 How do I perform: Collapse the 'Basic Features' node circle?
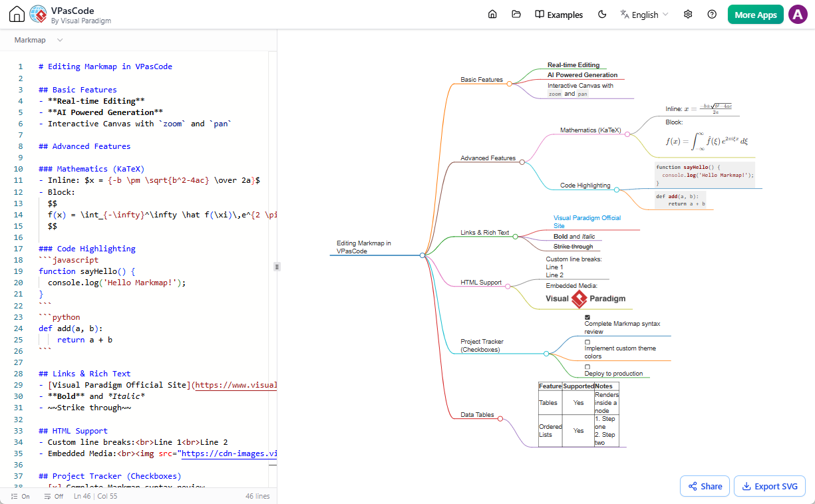509,84
